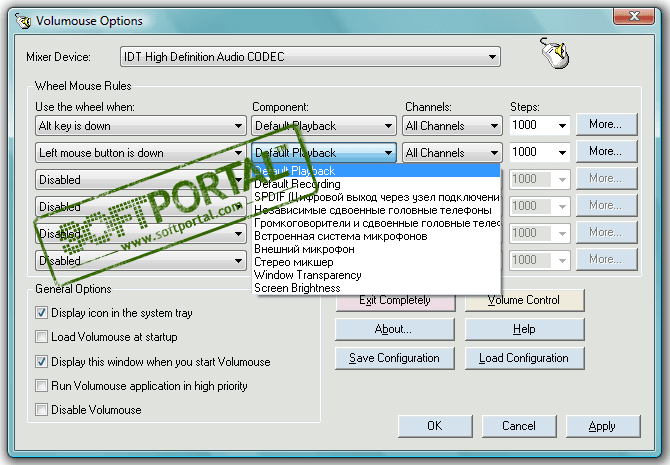Open Steps dropdown in the Alt key row
670x465 pixels.
pos(540,125)
